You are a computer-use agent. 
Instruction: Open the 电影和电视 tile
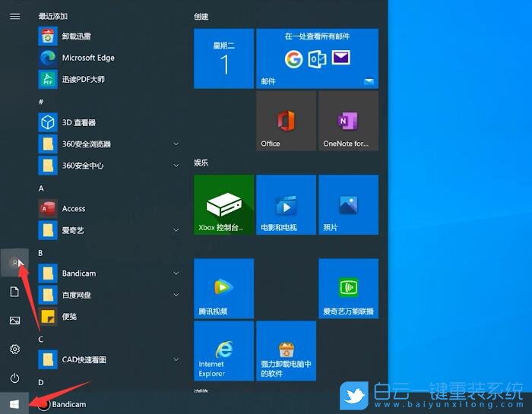coord(286,204)
